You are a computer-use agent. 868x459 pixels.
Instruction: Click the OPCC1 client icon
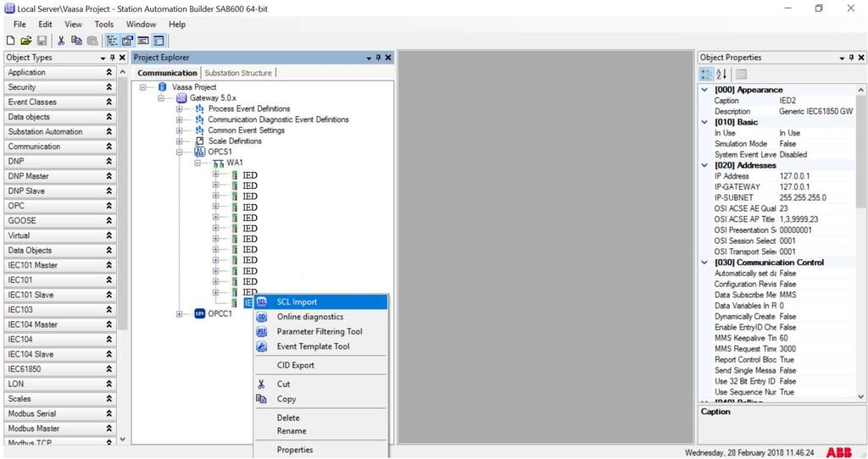(200, 313)
